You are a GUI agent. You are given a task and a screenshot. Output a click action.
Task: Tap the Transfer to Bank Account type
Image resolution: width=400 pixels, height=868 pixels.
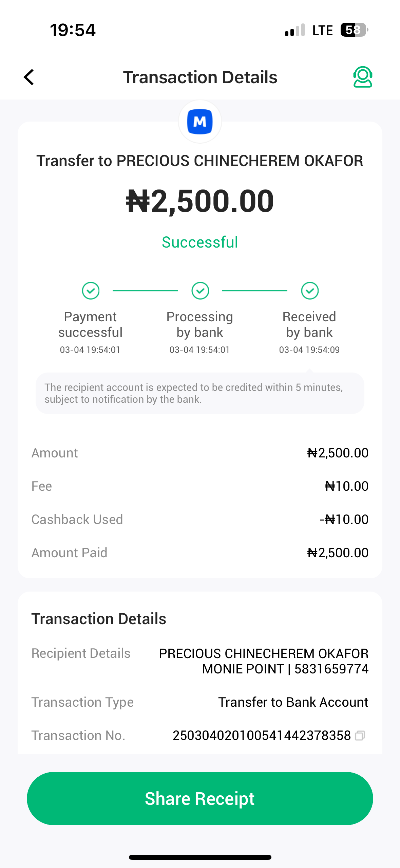click(293, 702)
